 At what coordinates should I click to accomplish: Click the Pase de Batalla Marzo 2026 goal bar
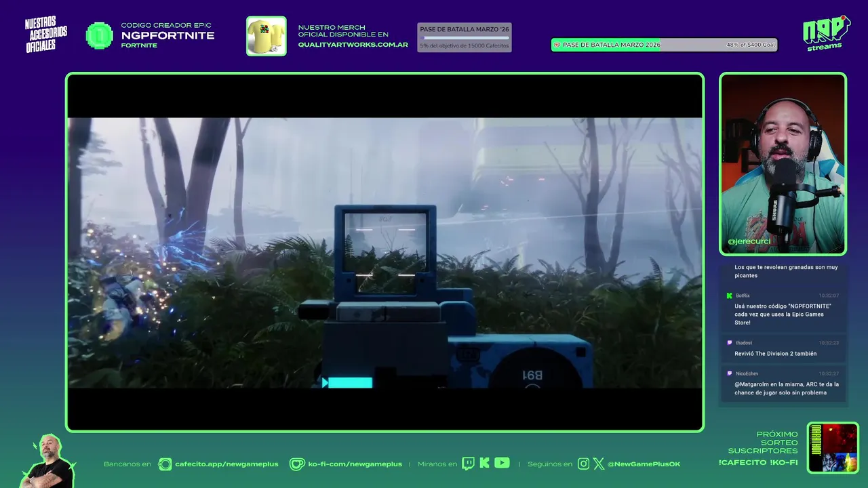(664, 45)
